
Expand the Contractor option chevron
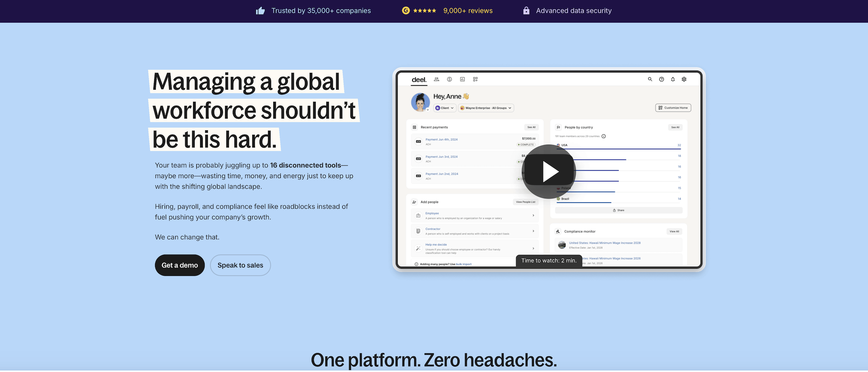click(x=533, y=231)
